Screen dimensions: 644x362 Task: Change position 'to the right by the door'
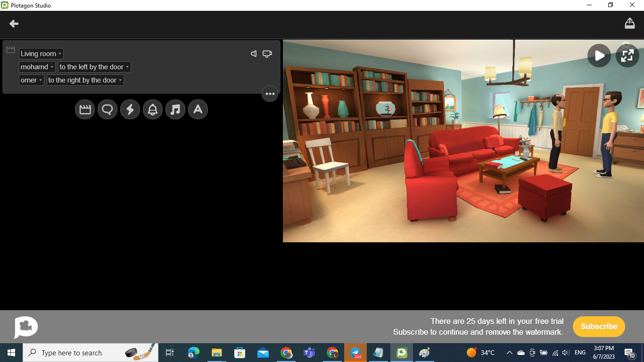point(85,80)
